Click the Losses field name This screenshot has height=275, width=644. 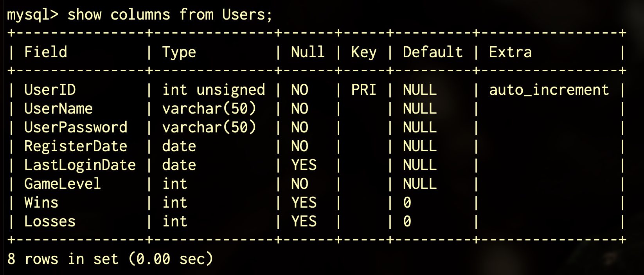(50, 221)
